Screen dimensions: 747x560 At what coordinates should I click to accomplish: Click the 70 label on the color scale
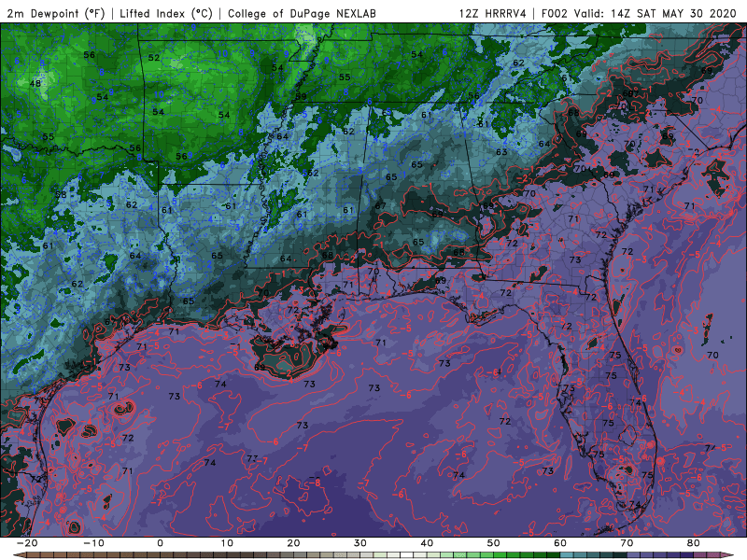627,543
